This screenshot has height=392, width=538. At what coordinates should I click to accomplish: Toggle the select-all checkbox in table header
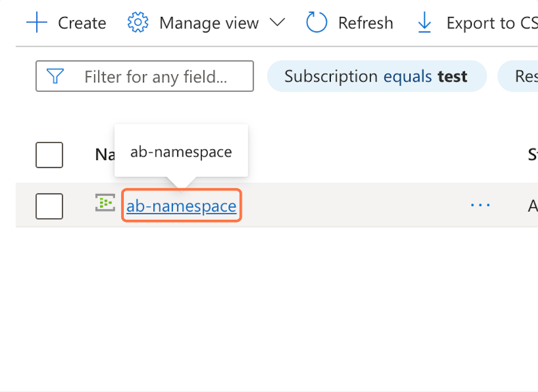pos(49,155)
